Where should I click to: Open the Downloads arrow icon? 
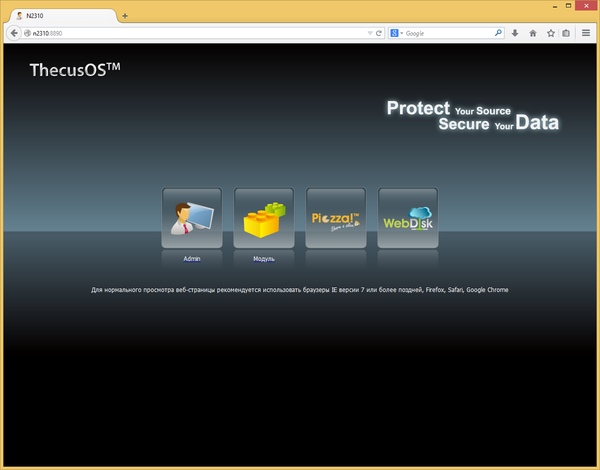[515, 33]
